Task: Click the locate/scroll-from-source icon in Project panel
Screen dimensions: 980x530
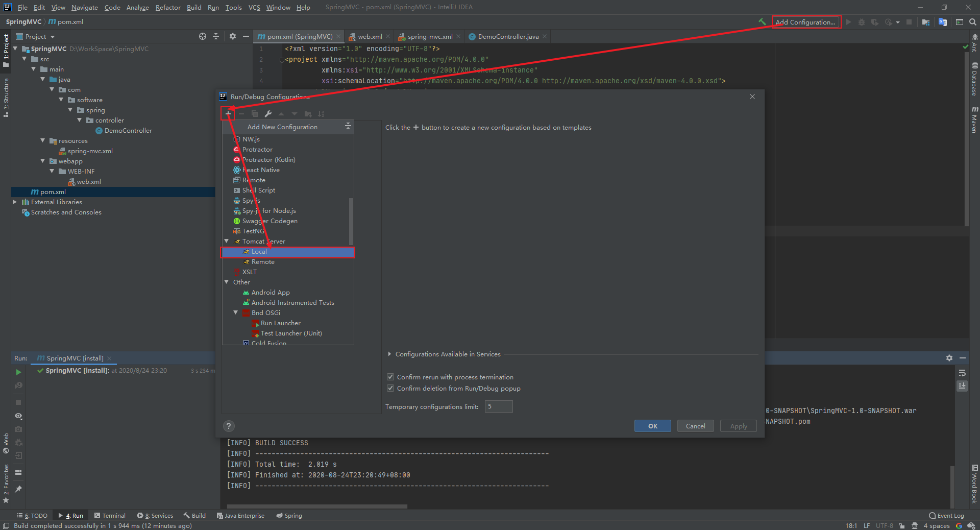Action: tap(203, 36)
